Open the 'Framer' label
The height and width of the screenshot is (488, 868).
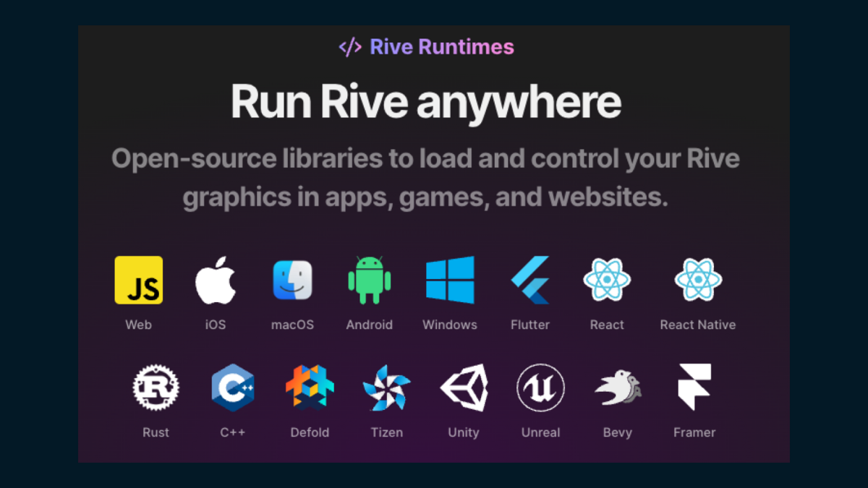coord(694,432)
